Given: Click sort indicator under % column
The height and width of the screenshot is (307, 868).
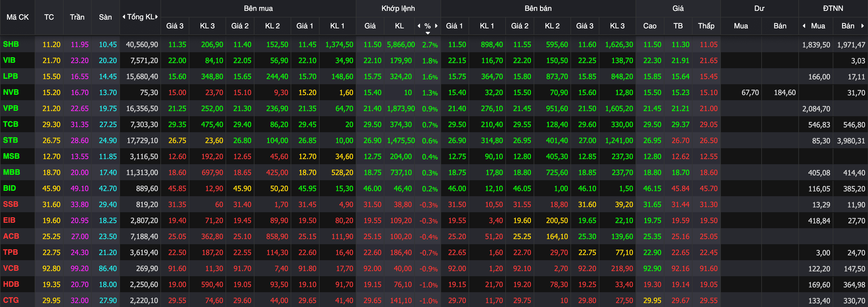Looking at the screenshot, I should tap(428, 33).
